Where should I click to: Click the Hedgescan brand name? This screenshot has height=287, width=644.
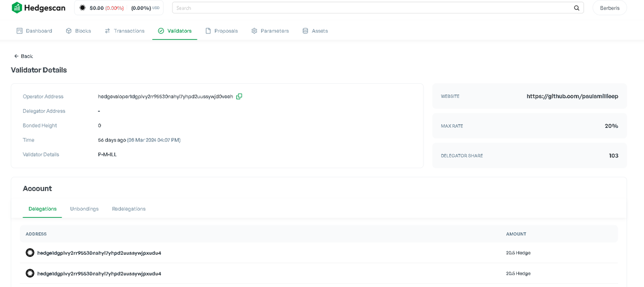[x=45, y=8]
